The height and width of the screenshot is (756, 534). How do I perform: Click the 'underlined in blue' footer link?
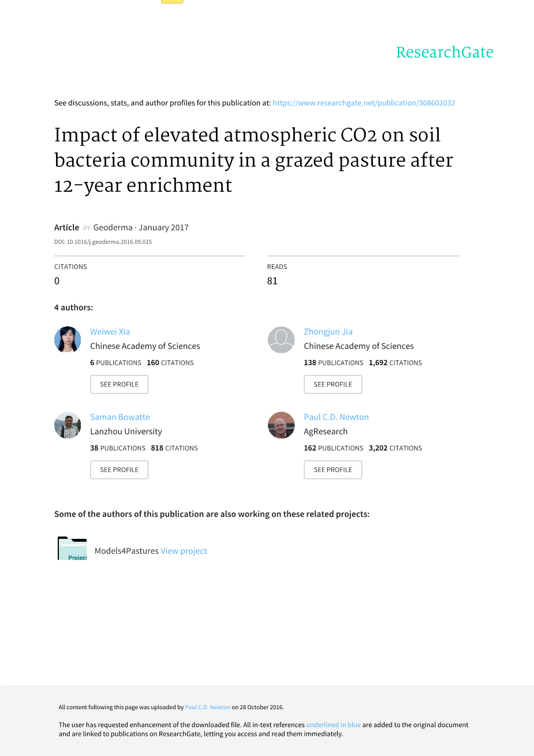pos(333,725)
